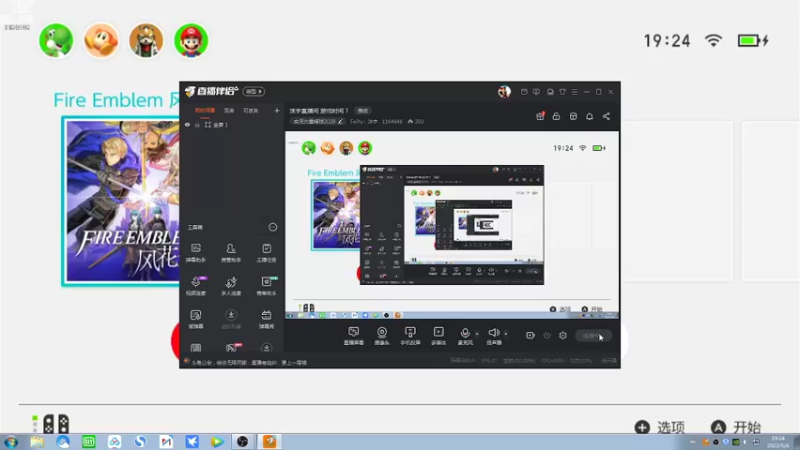Screen dimensions: 800x450
Task: Open the Mario user profile icon
Action: [x=191, y=40]
